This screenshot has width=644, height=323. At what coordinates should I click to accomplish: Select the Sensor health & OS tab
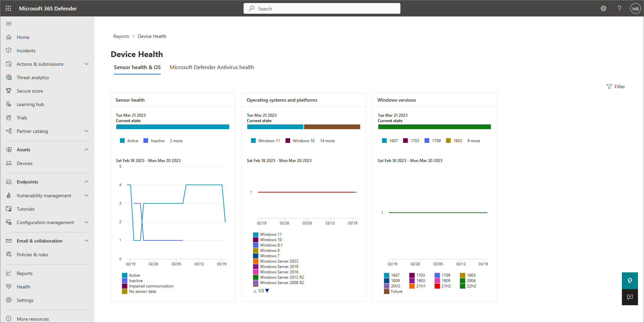click(x=137, y=67)
